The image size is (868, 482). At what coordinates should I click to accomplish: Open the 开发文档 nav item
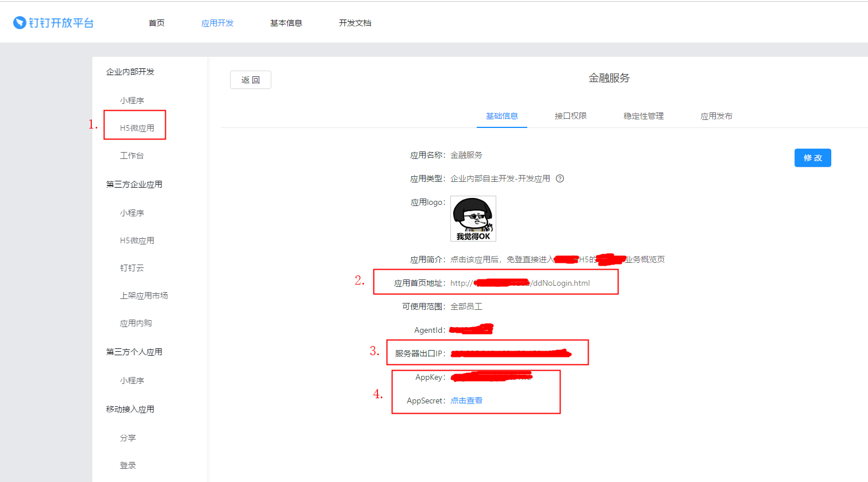coord(355,23)
